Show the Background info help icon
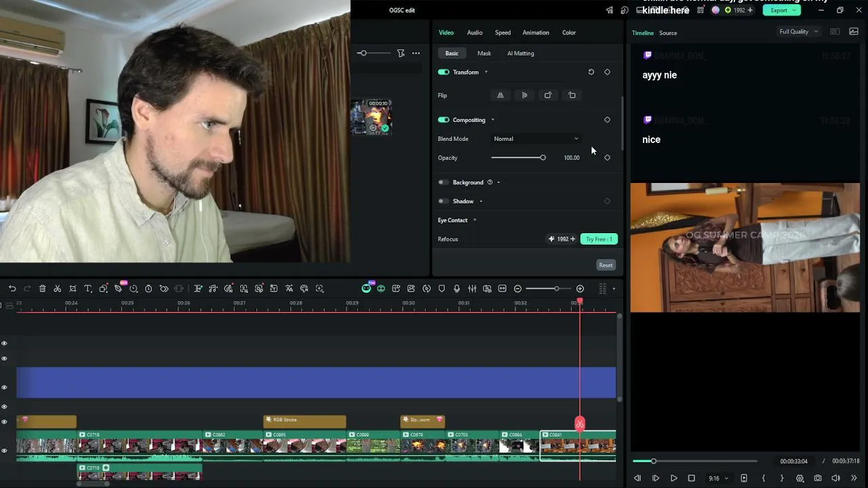 tap(490, 182)
